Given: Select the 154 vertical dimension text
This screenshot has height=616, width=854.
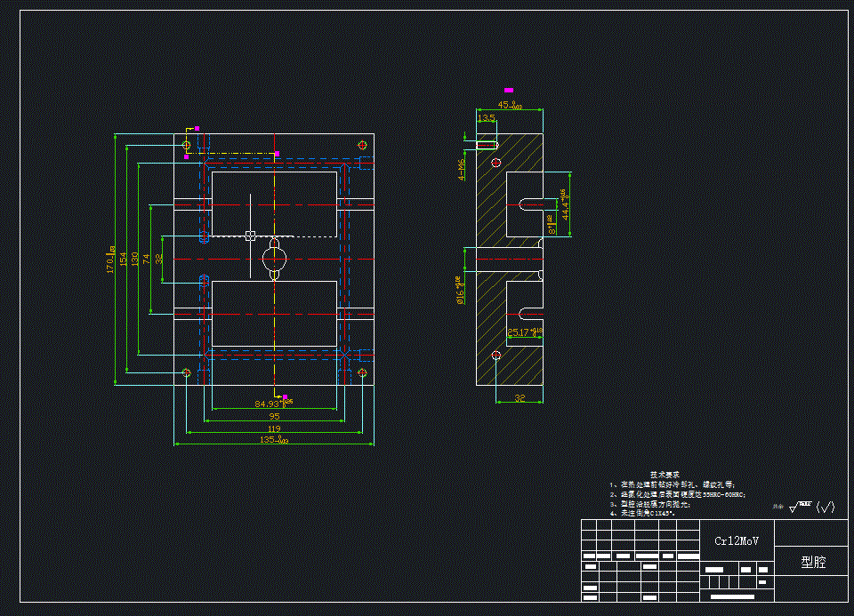Looking at the screenshot, I should coord(123,259).
